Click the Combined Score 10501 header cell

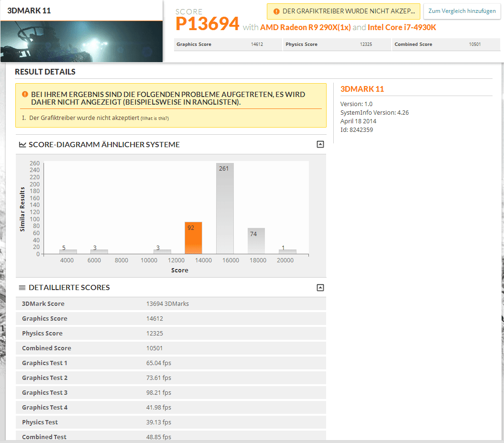pos(446,44)
